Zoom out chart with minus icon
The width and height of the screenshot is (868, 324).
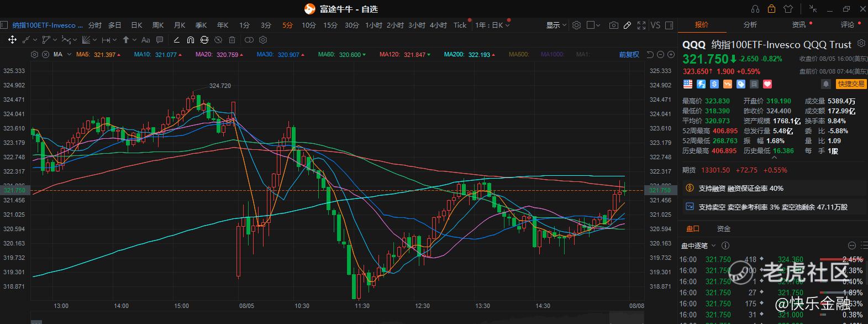coord(661,55)
